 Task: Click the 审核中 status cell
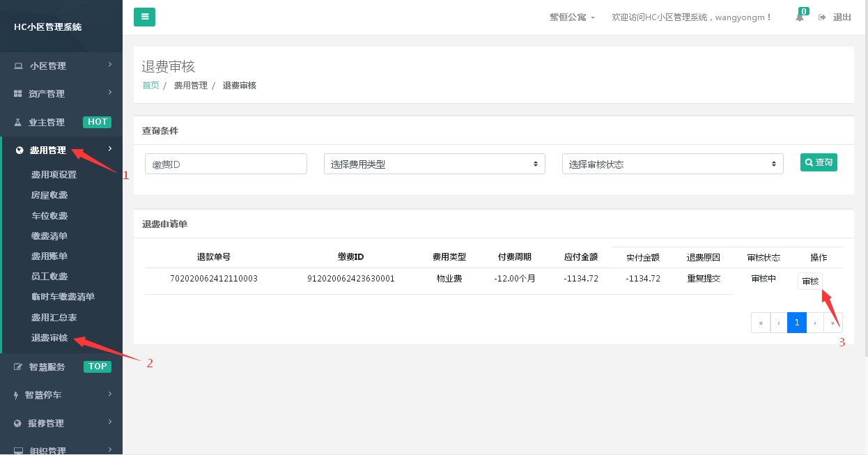764,279
